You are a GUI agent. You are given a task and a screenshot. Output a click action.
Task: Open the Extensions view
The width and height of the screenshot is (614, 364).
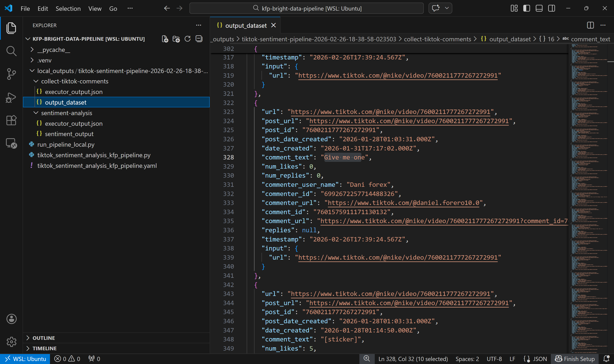(11, 120)
